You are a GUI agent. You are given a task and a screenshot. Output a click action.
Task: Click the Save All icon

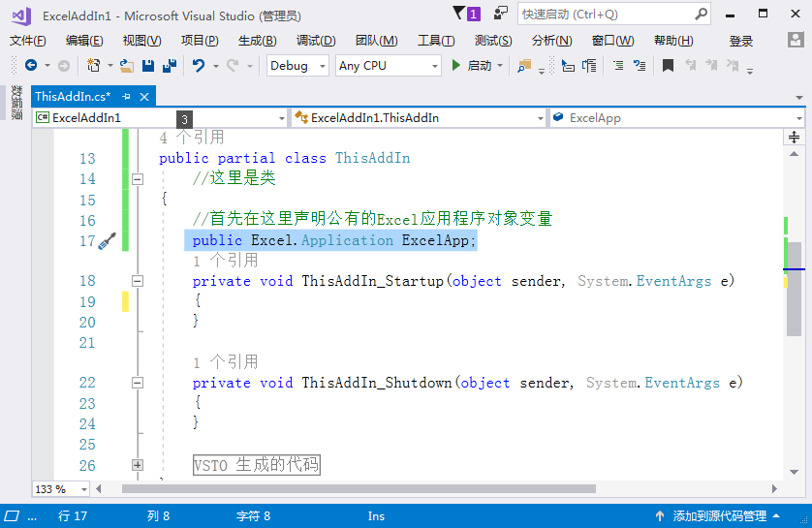(x=170, y=65)
